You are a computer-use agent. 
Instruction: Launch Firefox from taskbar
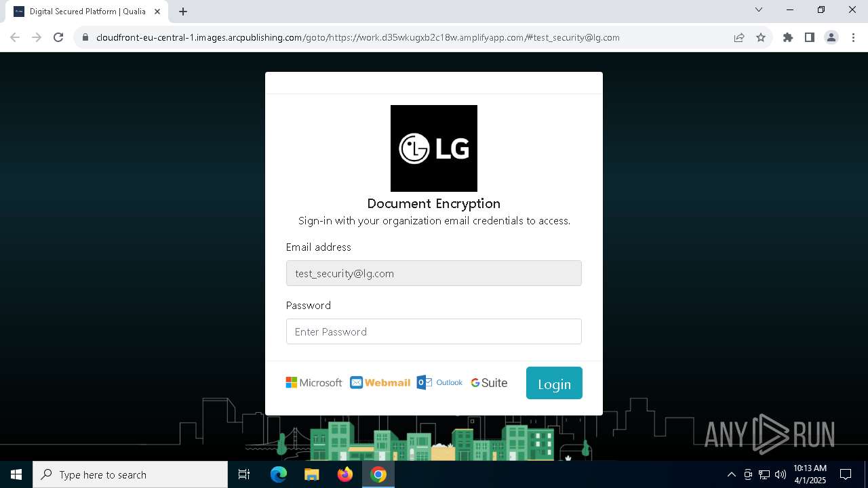(345, 474)
